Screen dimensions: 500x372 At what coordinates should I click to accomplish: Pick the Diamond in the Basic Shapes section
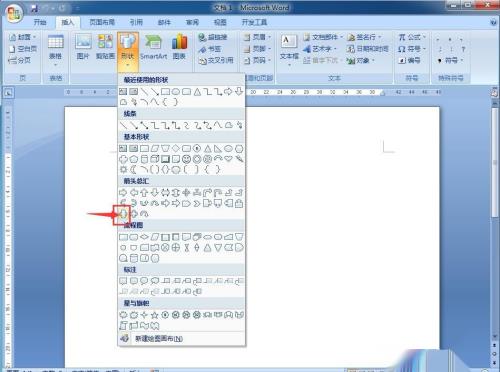tap(176, 148)
